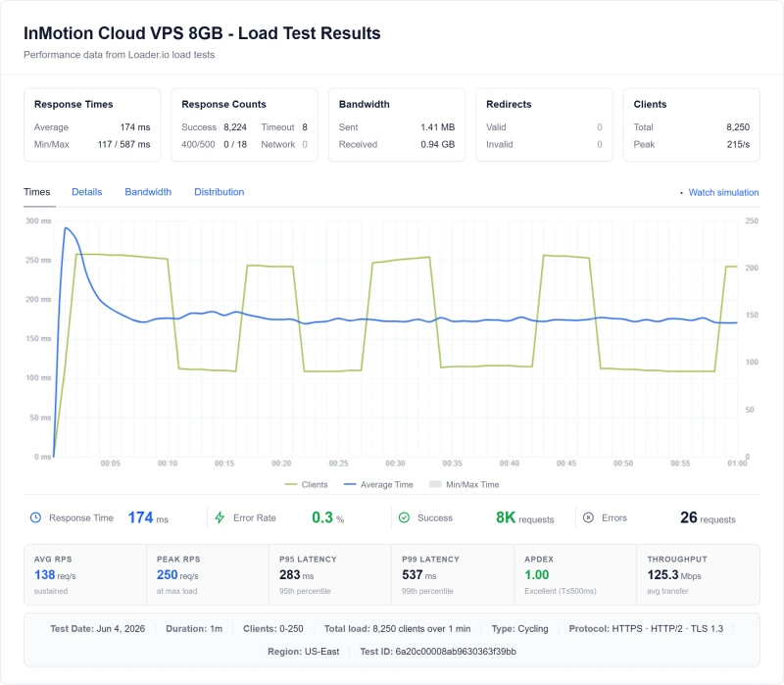
Task: Click the Region: US-East entry
Action: tap(304, 652)
